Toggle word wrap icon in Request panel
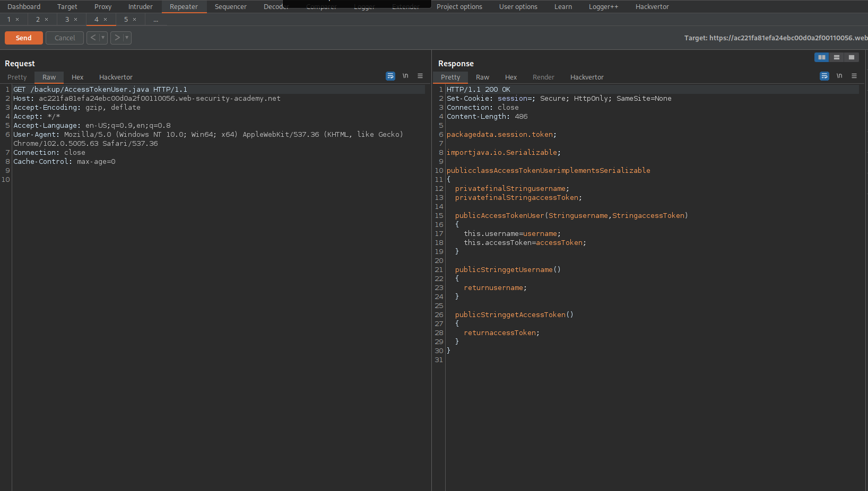The width and height of the screenshot is (868, 491). click(390, 76)
